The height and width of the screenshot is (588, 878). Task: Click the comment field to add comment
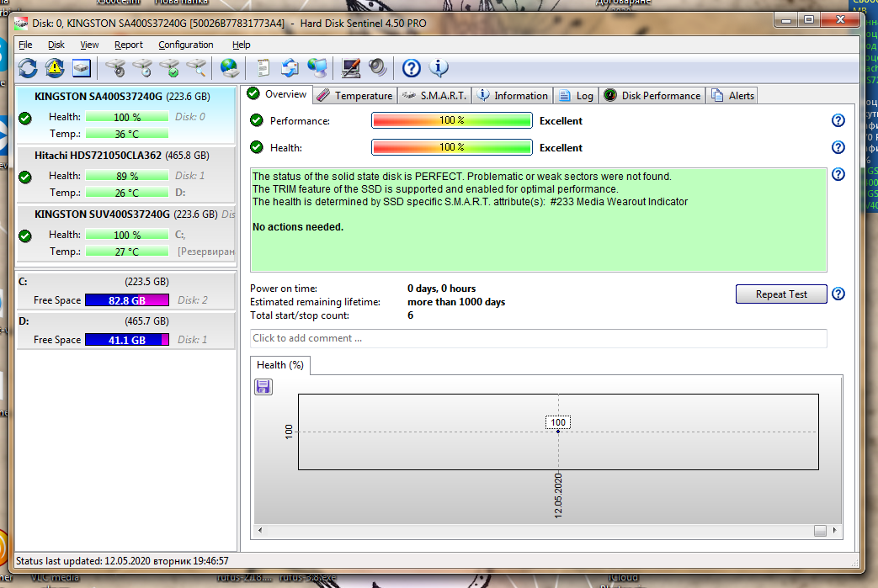[539, 338]
